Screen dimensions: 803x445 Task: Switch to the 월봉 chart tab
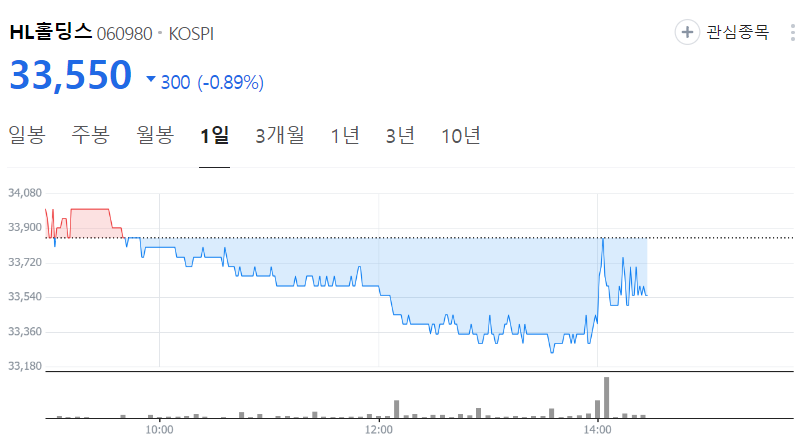[155, 135]
